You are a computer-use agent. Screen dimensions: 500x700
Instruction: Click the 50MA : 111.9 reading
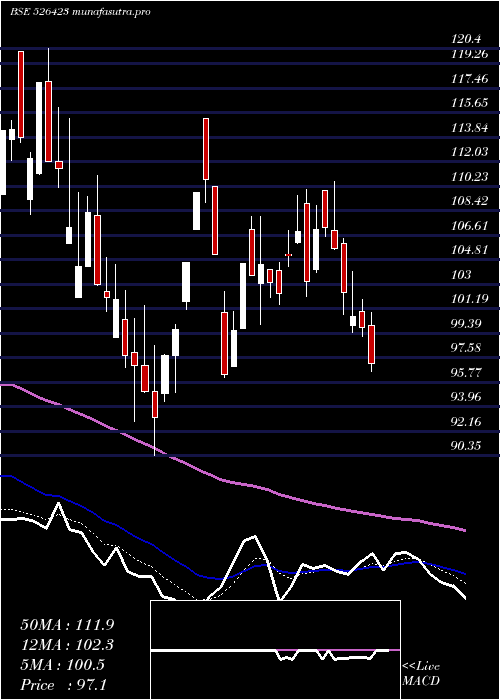(67, 625)
